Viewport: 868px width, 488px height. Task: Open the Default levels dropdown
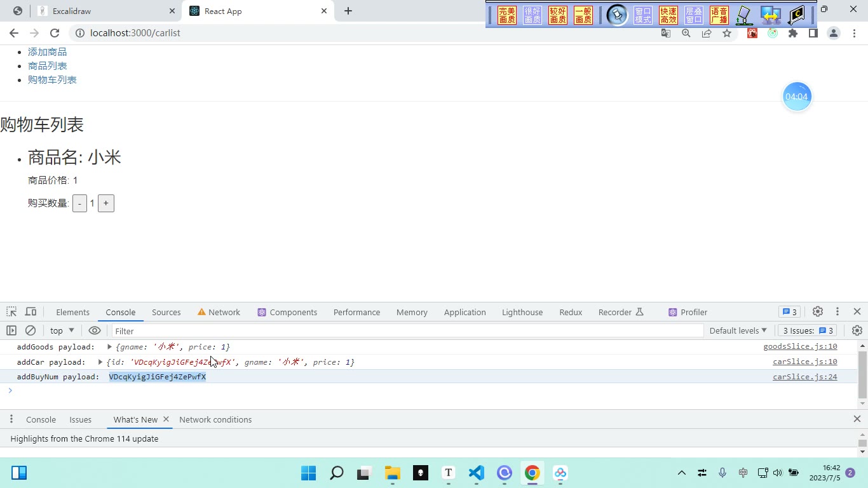[x=738, y=330]
